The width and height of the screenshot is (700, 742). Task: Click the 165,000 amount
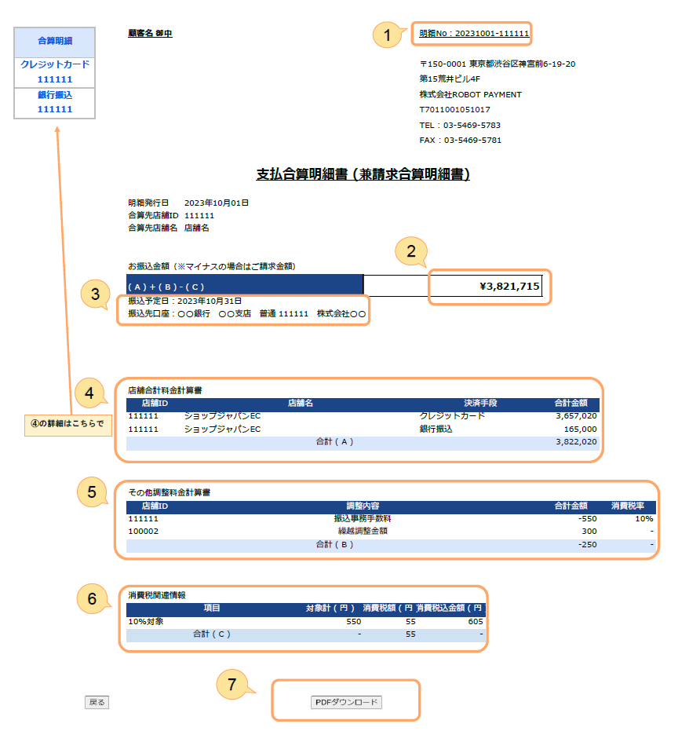[x=581, y=429]
